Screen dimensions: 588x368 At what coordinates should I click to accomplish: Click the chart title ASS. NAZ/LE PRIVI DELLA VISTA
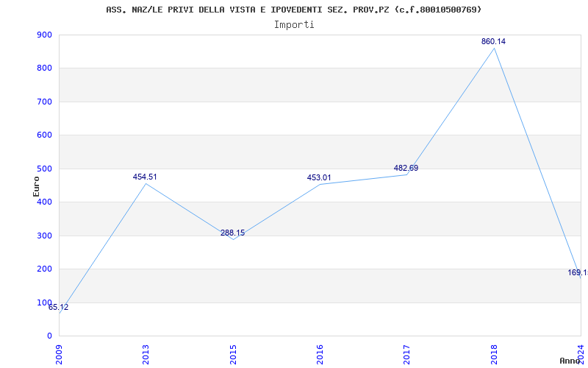(293, 10)
